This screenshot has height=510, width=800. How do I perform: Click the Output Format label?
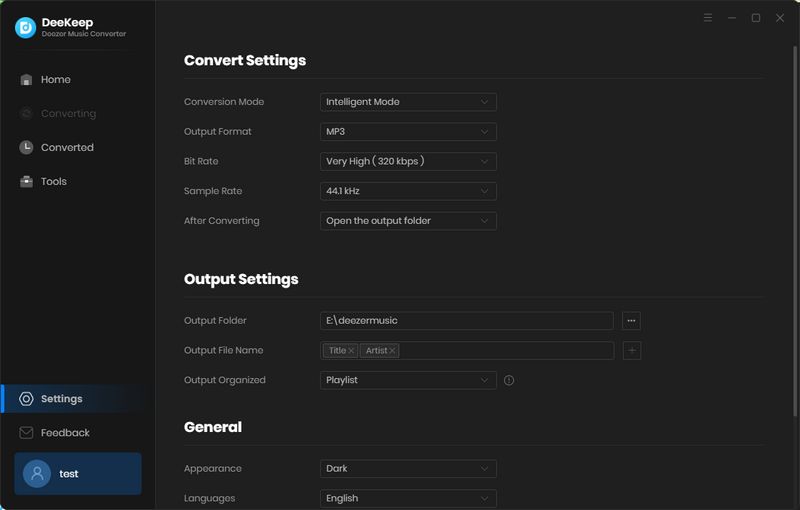218,132
